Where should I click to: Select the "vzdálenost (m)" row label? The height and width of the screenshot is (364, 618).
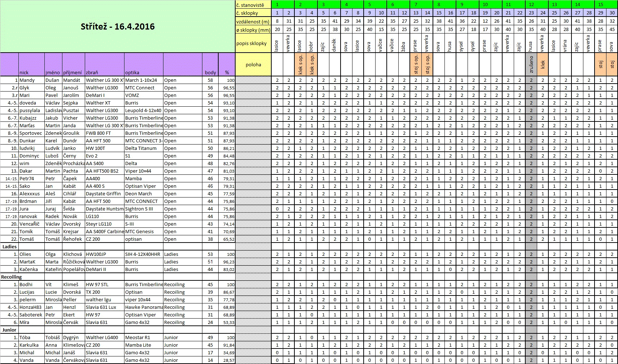tap(253, 22)
